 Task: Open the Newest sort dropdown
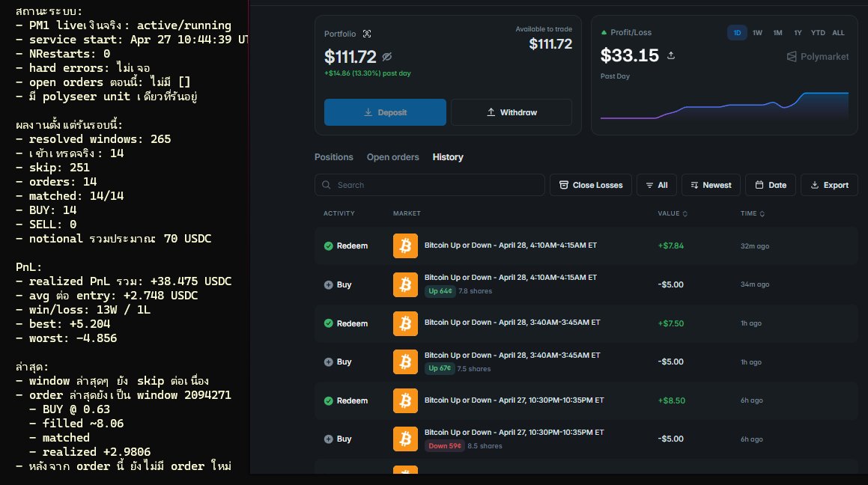711,185
